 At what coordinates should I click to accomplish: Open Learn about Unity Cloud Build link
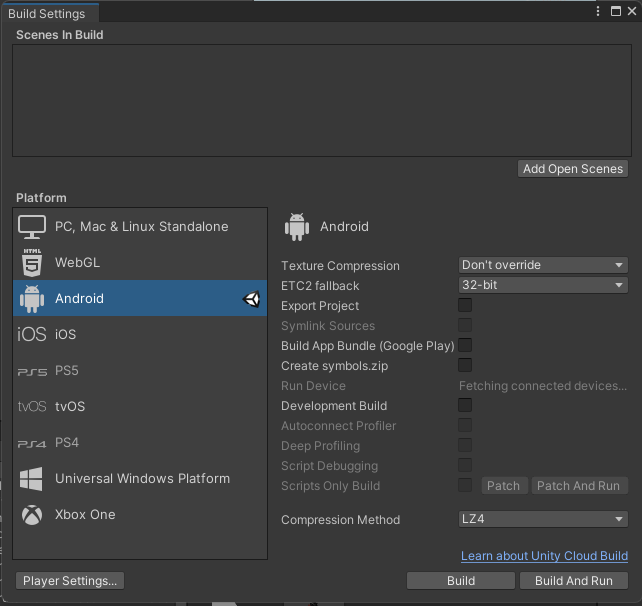coord(544,556)
